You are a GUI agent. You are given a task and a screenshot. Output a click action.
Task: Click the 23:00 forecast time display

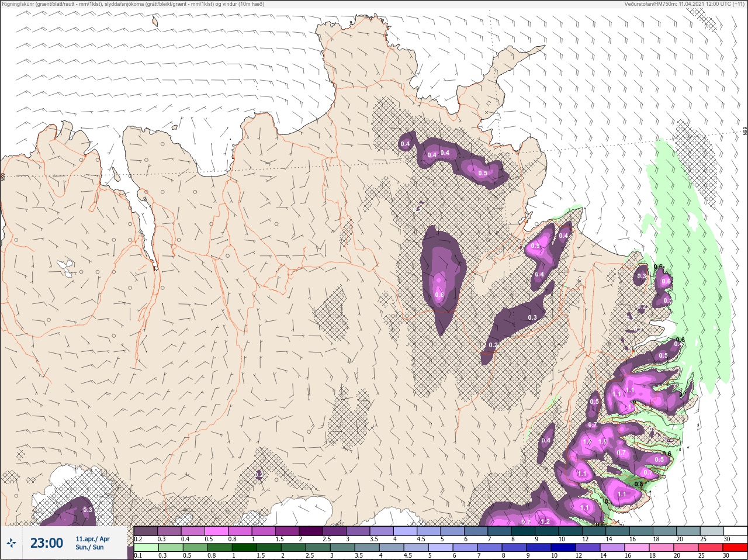click(47, 543)
